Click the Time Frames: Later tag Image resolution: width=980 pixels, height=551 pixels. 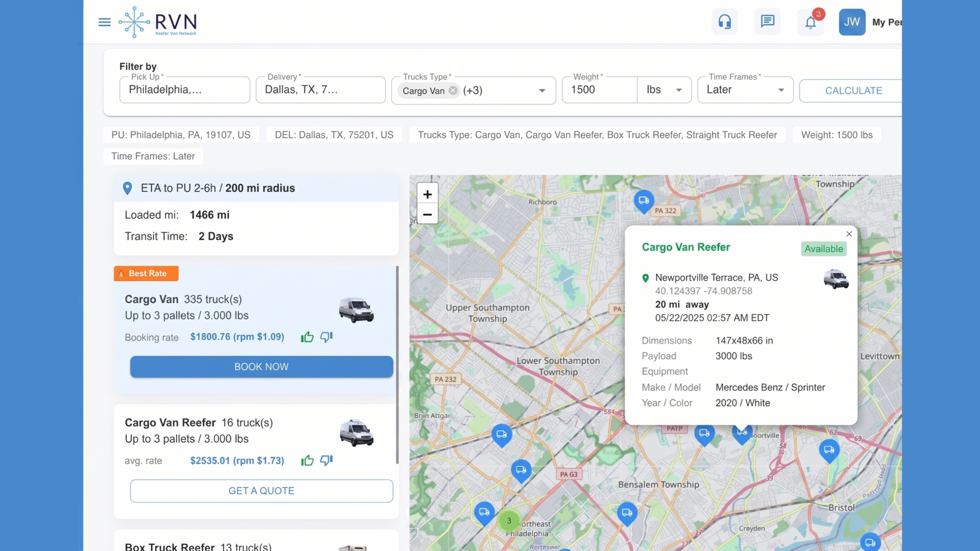153,156
